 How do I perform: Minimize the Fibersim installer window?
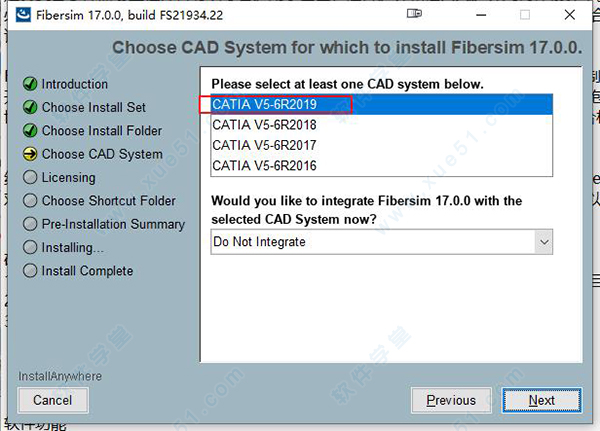click(481, 15)
